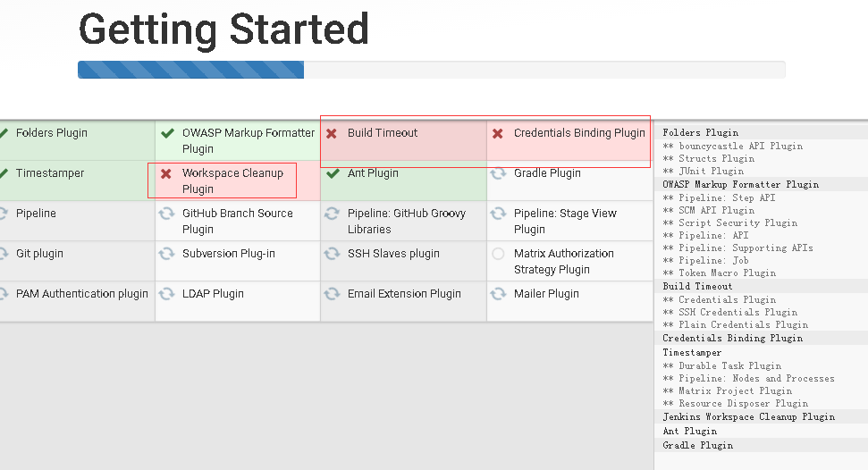Image resolution: width=868 pixels, height=470 pixels.
Task: Click red X beside Workspace Cleanup Plugin
Action: (166, 173)
